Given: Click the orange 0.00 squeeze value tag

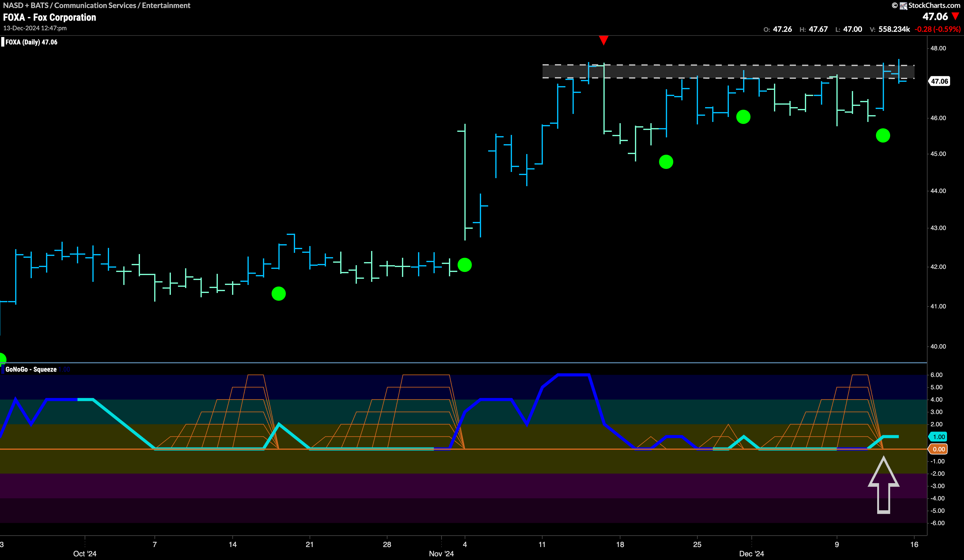Looking at the screenshot, I should click(938, 449).
